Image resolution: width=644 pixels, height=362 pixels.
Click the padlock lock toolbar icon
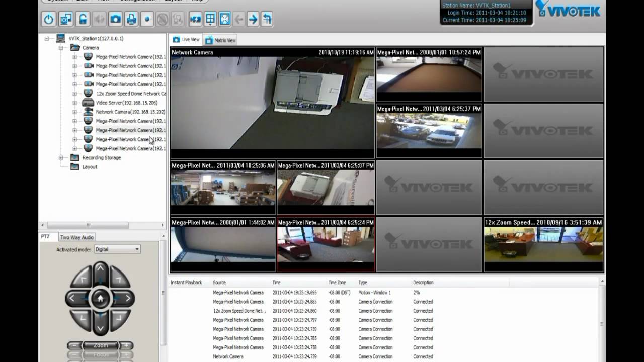coord(83,19)
